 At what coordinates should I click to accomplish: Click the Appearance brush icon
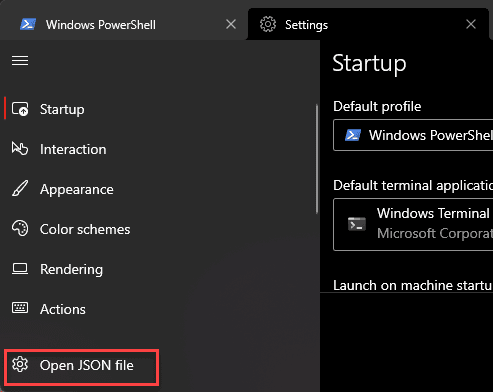click(20, 189)
